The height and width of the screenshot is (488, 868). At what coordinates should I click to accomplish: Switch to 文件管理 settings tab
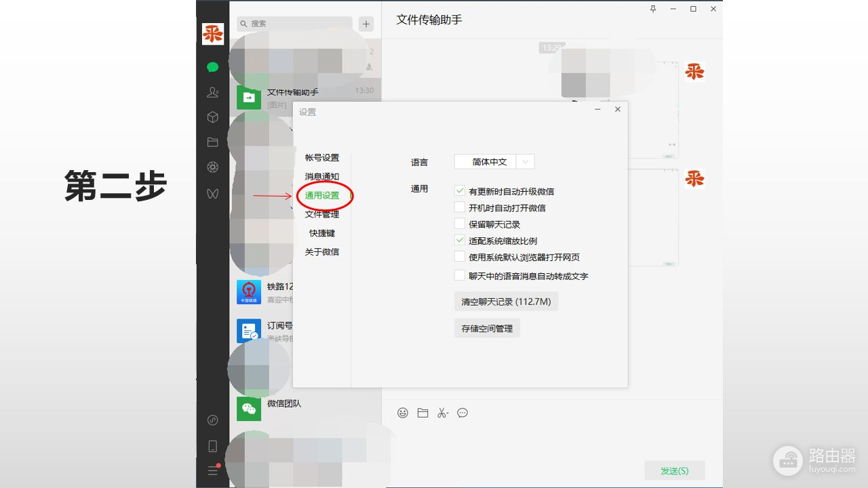pos(322,214)
